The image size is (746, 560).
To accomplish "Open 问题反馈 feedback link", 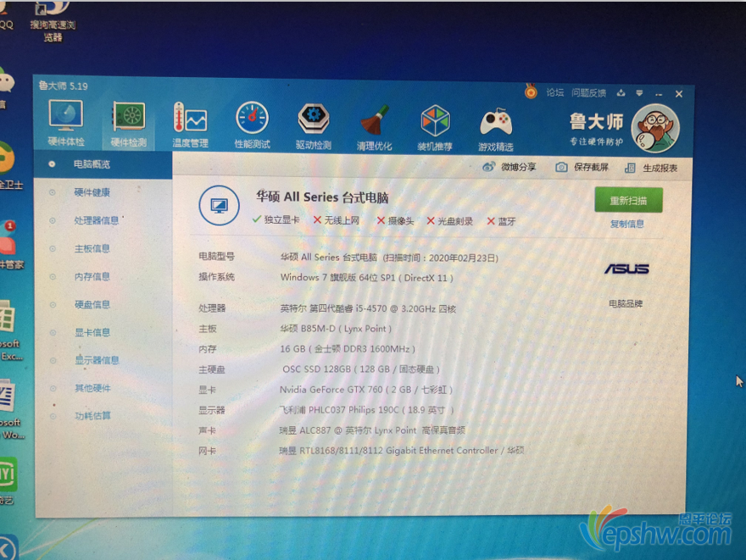I will (x=589, y=92).
